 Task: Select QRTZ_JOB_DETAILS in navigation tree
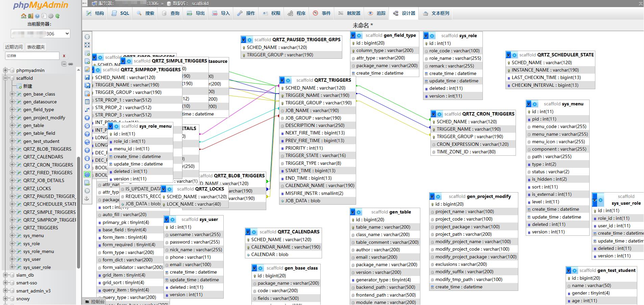click(x=44, y=180)
